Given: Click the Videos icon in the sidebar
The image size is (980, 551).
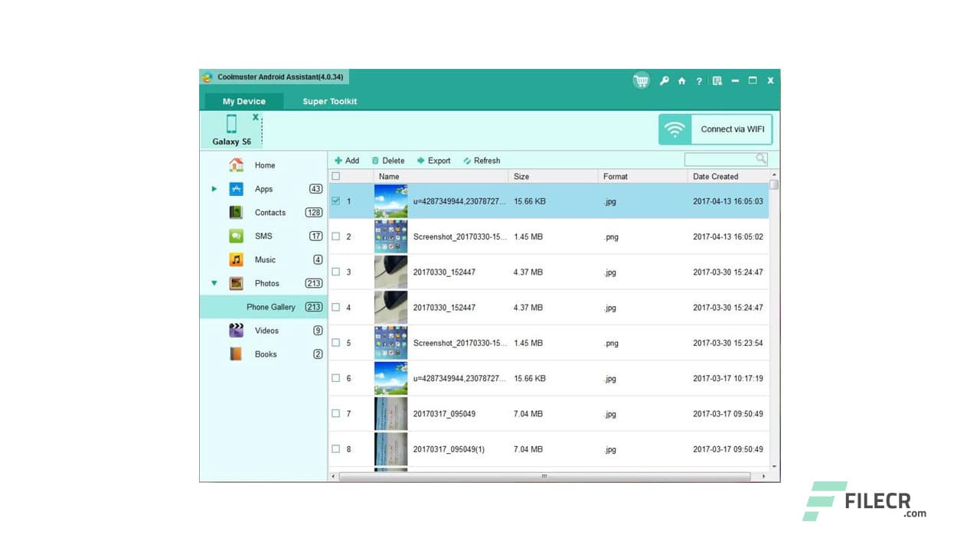Looking at the screenshot, I should tap(237, 330).
